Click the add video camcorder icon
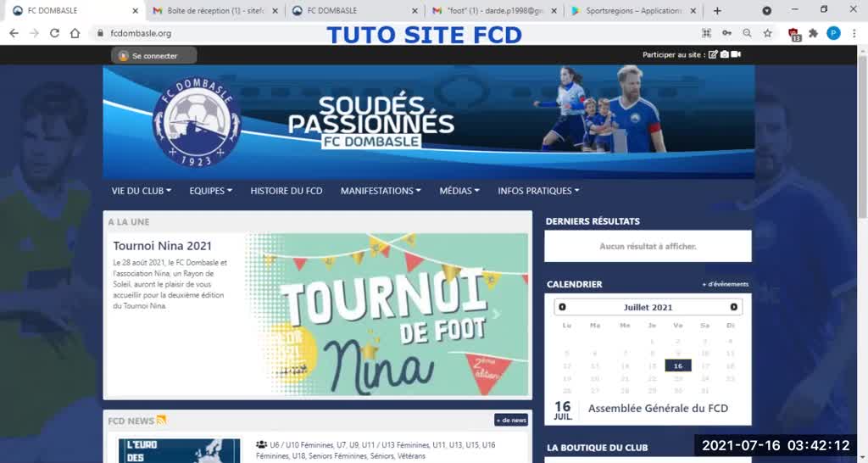This screenshot has height=463, width=868. pos(736,55)
